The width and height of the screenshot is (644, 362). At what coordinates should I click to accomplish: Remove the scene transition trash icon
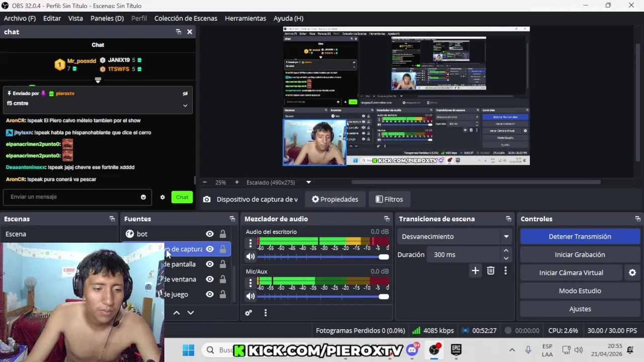point(491,271)
